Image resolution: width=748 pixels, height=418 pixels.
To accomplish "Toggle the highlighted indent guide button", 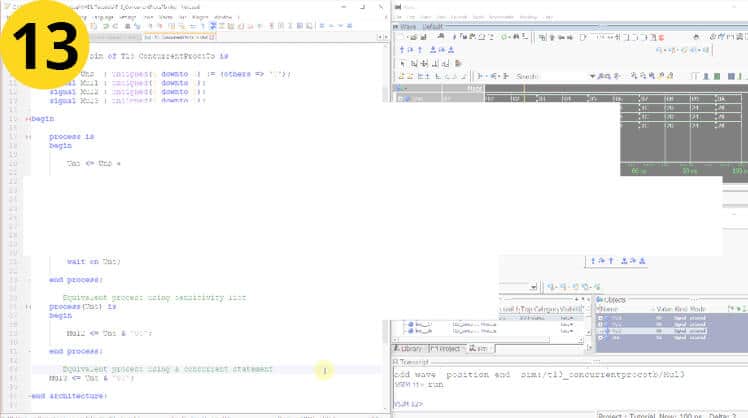I will [x=213, y=26].
